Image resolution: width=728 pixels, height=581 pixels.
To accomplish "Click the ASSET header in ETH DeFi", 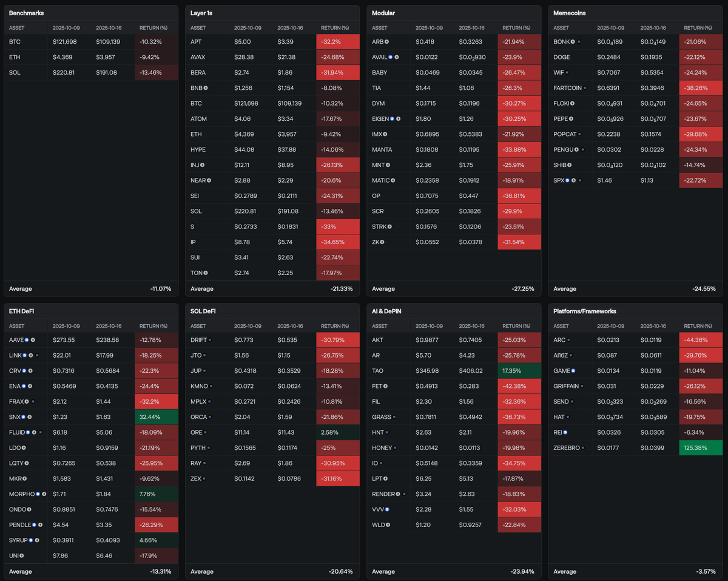I will coord(17,326).
